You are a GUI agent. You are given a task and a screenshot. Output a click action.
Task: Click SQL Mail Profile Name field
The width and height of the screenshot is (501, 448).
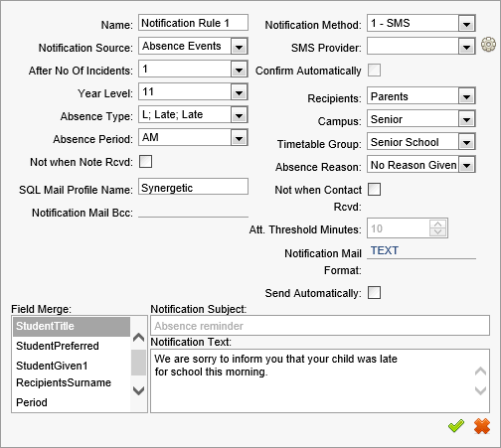pos(193,187)
